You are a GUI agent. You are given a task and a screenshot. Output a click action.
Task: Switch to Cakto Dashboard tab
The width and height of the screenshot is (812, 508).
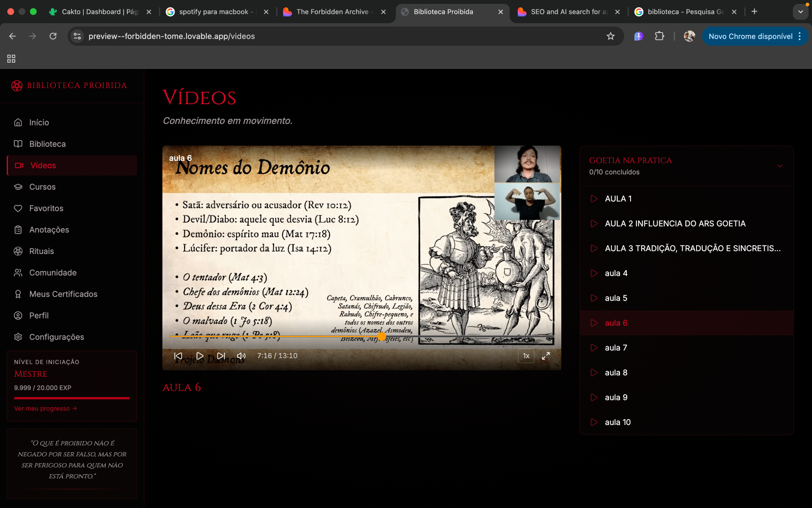click(100, 12)
